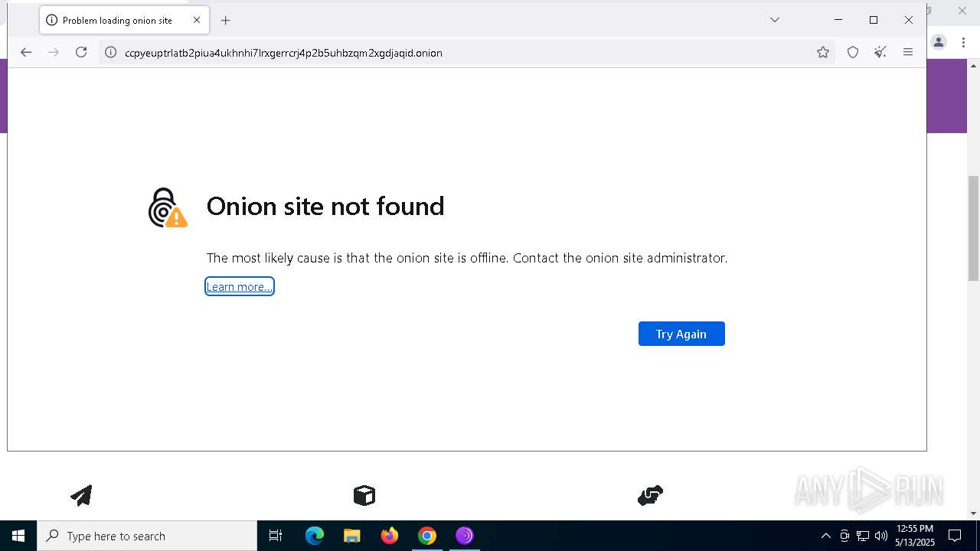Launch Microsoft Edge from the taskbar

coord(315,536)
